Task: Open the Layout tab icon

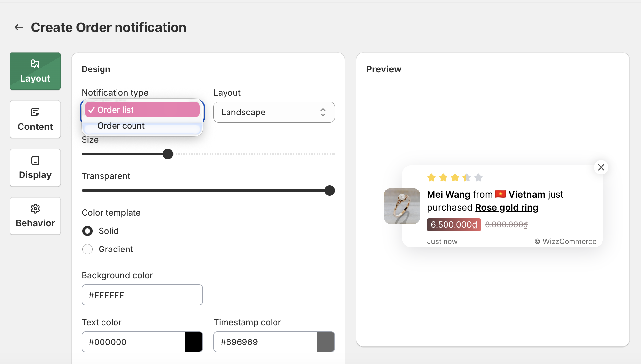Action: (35, 64)
